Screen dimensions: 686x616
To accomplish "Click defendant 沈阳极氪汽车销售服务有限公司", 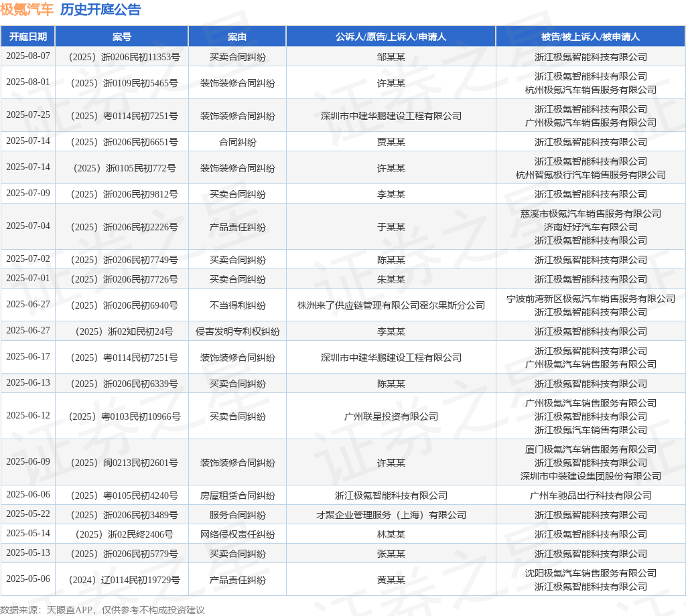I will tap(591, 573).
